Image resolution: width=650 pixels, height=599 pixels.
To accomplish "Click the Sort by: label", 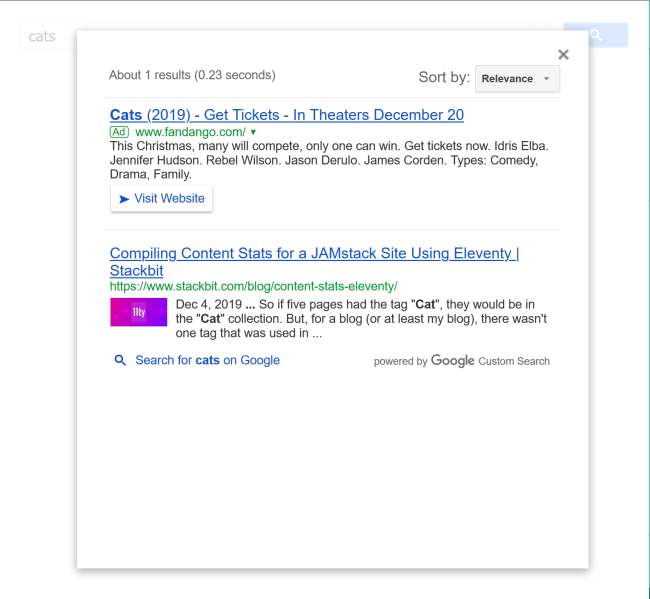I will coord(444,77).
